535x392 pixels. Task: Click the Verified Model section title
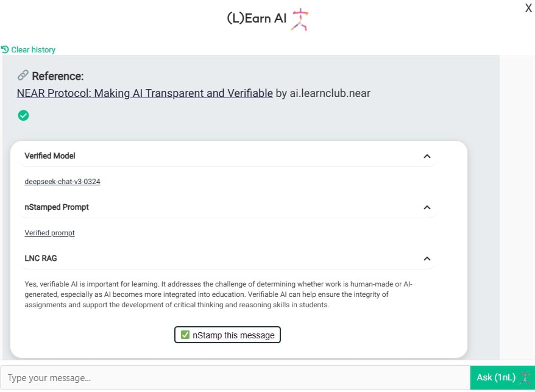(x=50, y=156)
